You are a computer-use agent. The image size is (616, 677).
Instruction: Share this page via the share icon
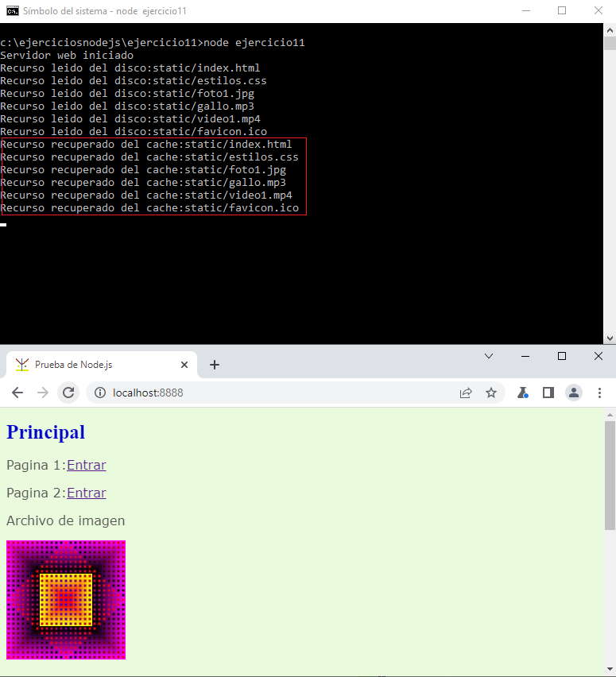[x=466, y=393]
